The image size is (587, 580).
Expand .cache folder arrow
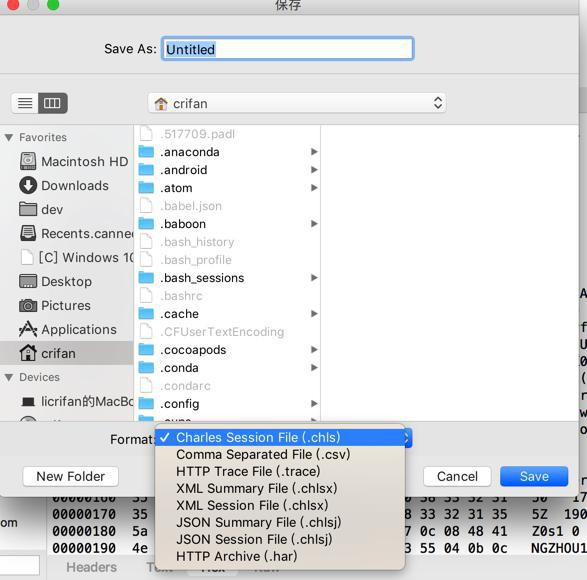tap(314, 313)
